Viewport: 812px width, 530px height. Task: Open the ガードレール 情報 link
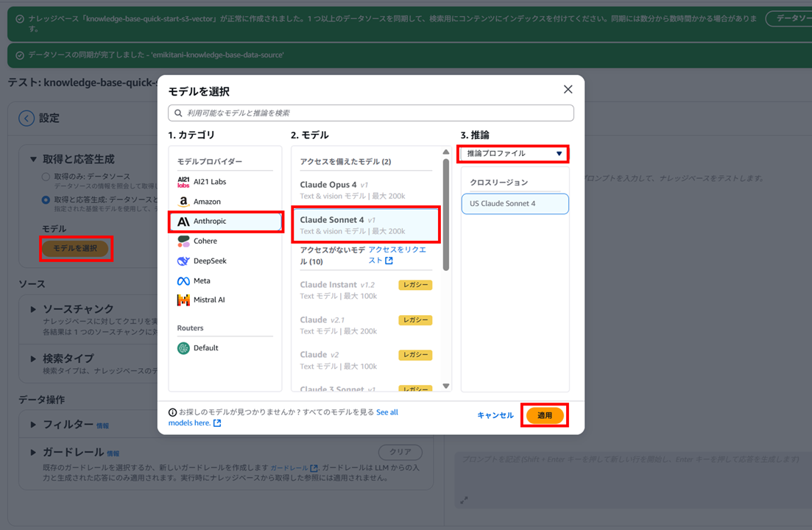pyautogui.click(x=113, y=454)
